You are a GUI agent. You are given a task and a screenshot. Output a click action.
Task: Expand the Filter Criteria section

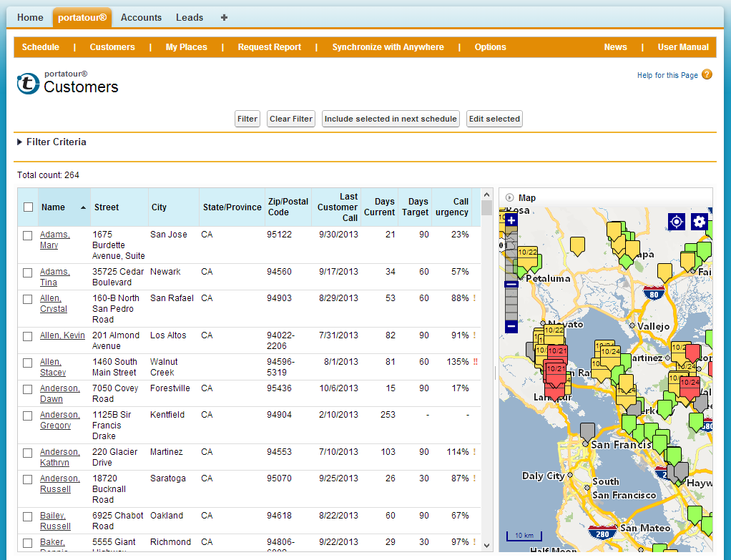(20, 142)
